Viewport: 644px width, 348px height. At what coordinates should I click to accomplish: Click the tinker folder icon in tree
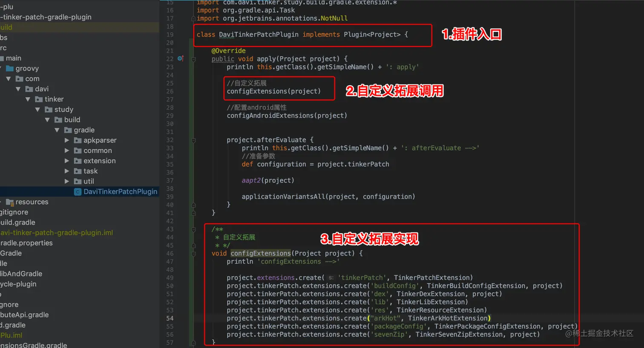(x=39, y=99)
